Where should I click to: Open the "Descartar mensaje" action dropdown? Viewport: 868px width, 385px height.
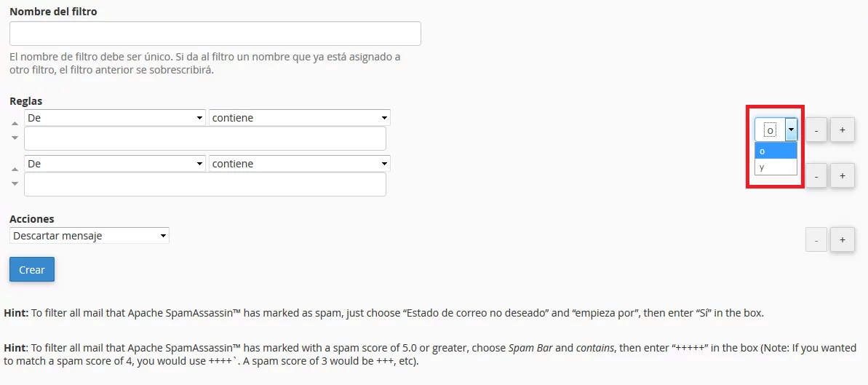89,236
